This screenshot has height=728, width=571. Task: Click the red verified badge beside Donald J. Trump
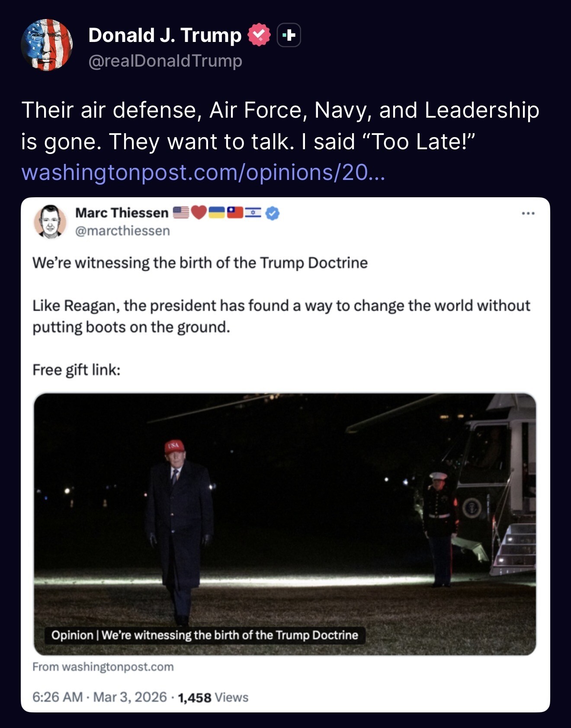(259, 35)
